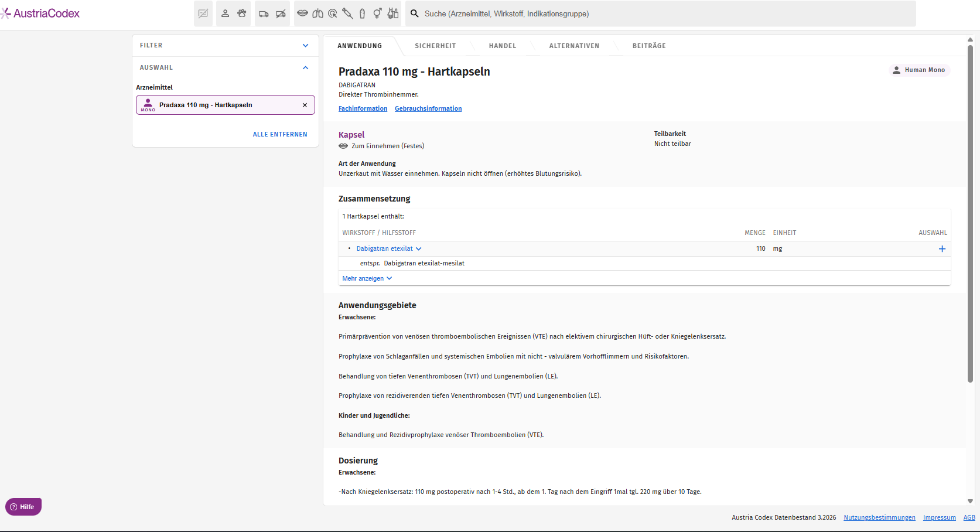Click the 110 Menge value
Image resolution: width=980 pixels, height=532 pixels.
[760, 248]
